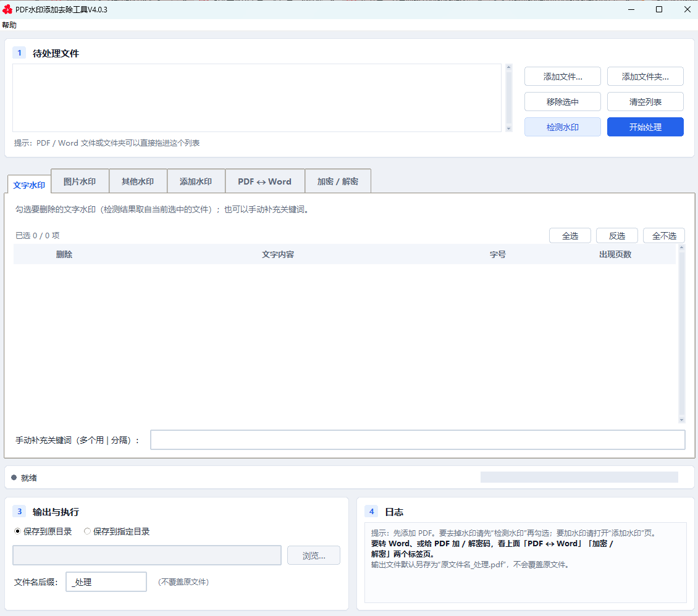Click the 添加文件夹... button
Image resolution: width=698 pixels, height=616 pixels.
click(645, 77)
